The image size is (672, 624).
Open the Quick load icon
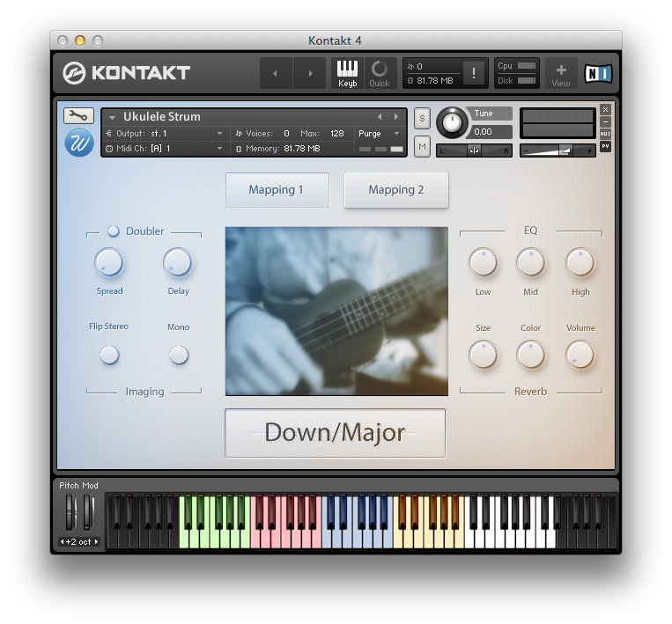click(x=380, y=73)
